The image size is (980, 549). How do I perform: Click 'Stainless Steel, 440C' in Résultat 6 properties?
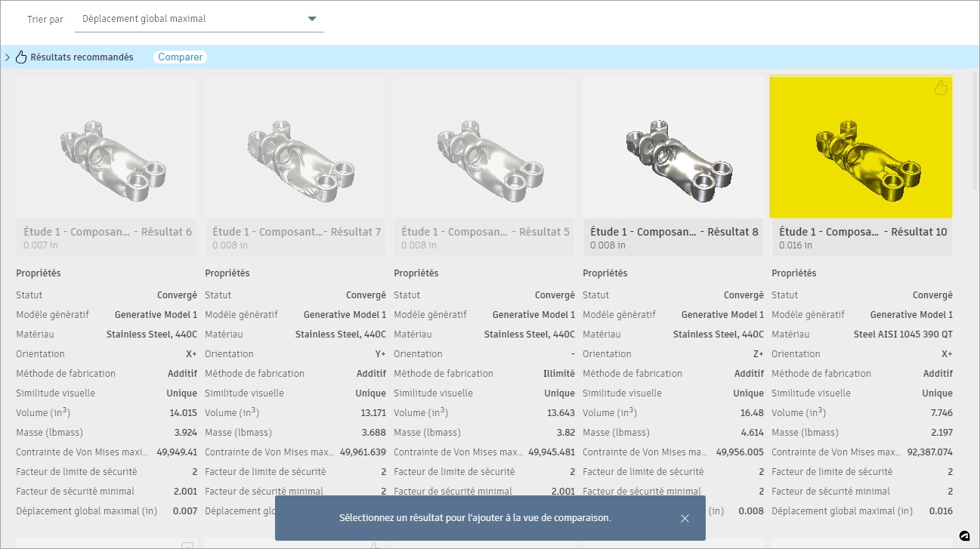[152, 334]
